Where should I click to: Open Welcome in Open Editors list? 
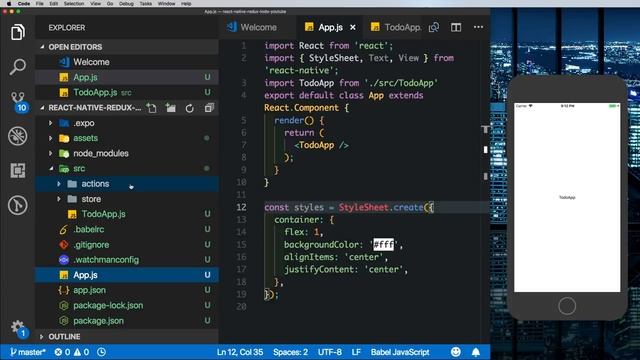click(127, 62)
